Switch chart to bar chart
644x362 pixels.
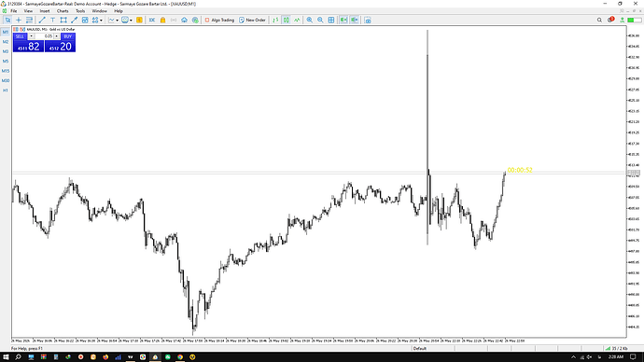click(x=275, y=20)
